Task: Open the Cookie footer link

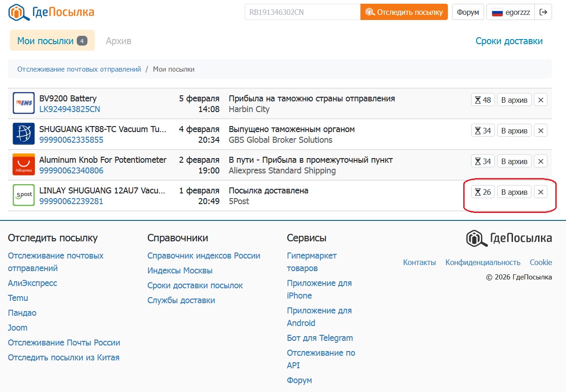Action: (x=541, y=262)
